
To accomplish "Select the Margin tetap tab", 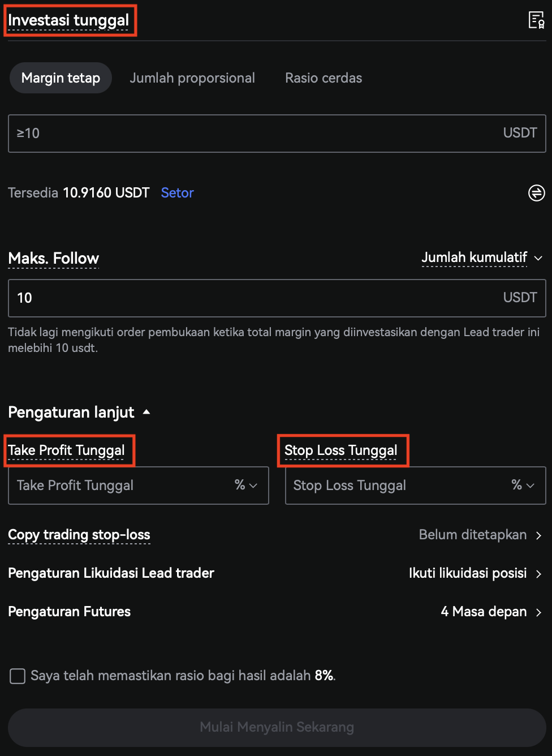I will tap(61, 78).
